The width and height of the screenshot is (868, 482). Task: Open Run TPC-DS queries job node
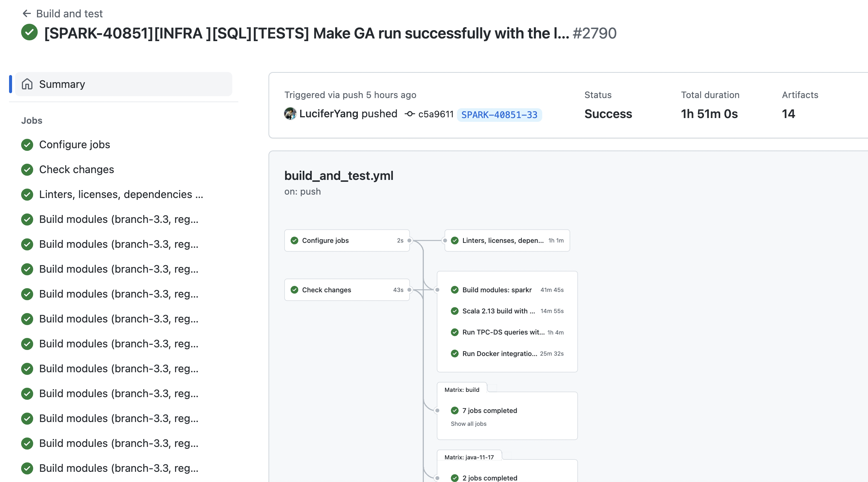pyautogui.click(x=503, y=332)
